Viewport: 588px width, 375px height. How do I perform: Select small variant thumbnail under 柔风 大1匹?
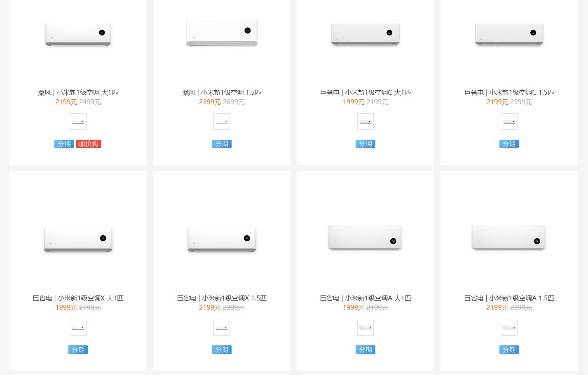(x=78, y=122)
